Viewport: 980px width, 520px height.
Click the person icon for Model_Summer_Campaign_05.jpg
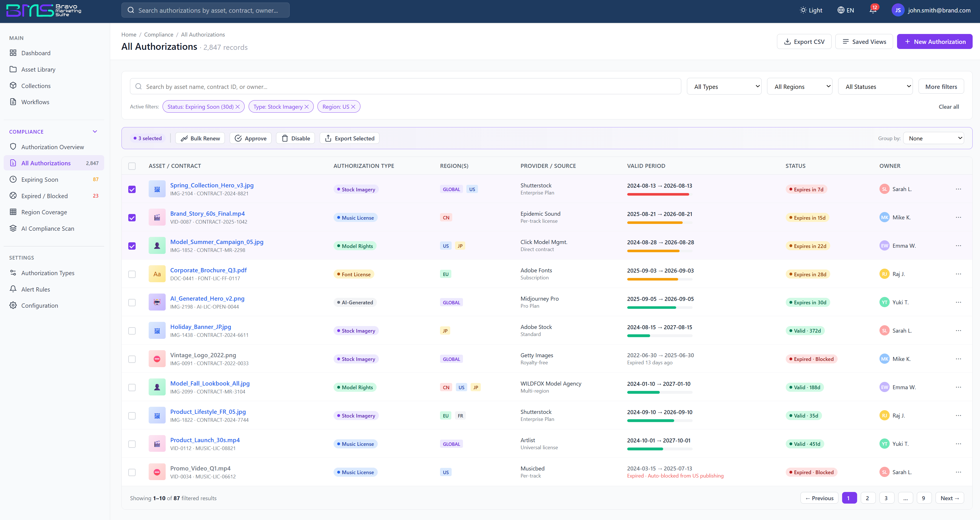pyautogui.click(x=157, y=246)
